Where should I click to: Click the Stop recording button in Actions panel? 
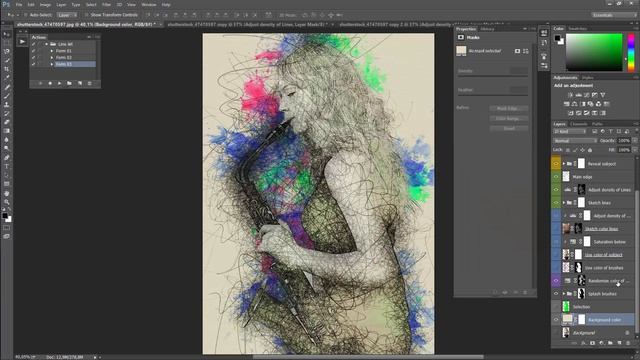click(x=40, y=83)
